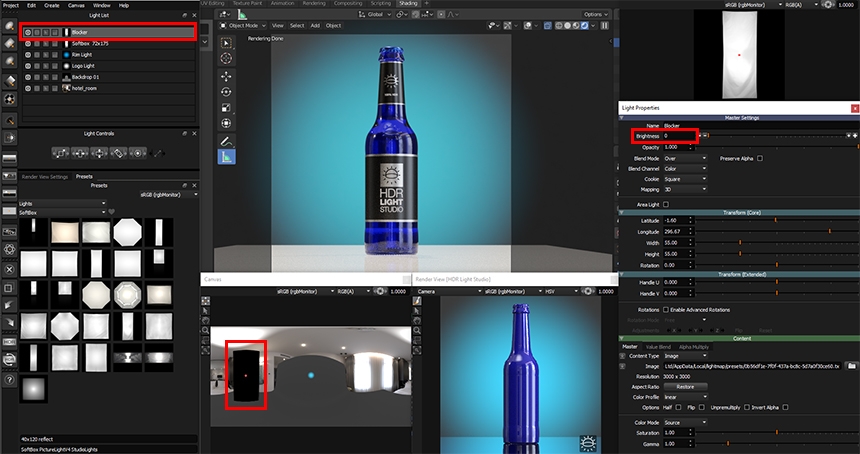Click the pause render icon in viewport header
Viewport: 860px width, 454px height.
click(x=605, y=25)
